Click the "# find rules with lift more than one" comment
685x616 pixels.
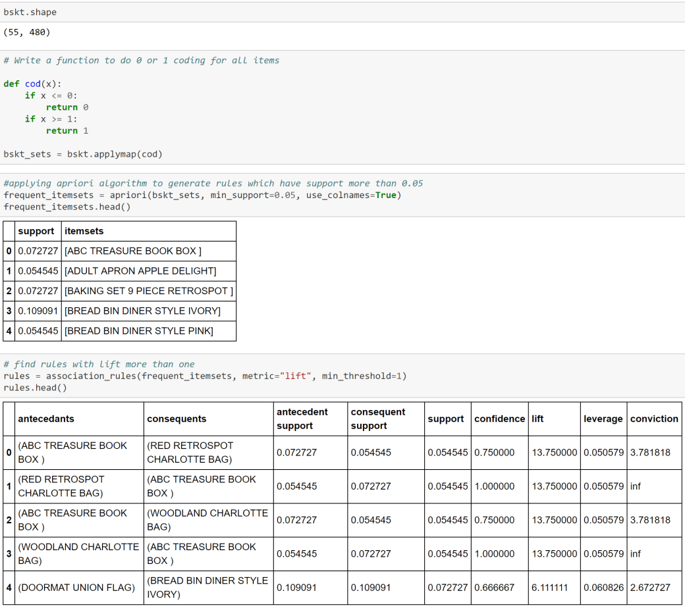(99, 365)
